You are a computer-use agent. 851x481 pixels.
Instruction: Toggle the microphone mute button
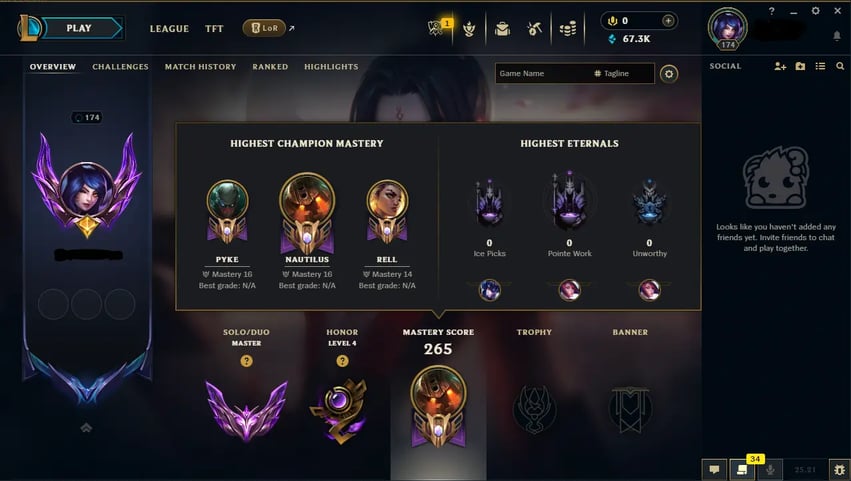click(770, 469)
